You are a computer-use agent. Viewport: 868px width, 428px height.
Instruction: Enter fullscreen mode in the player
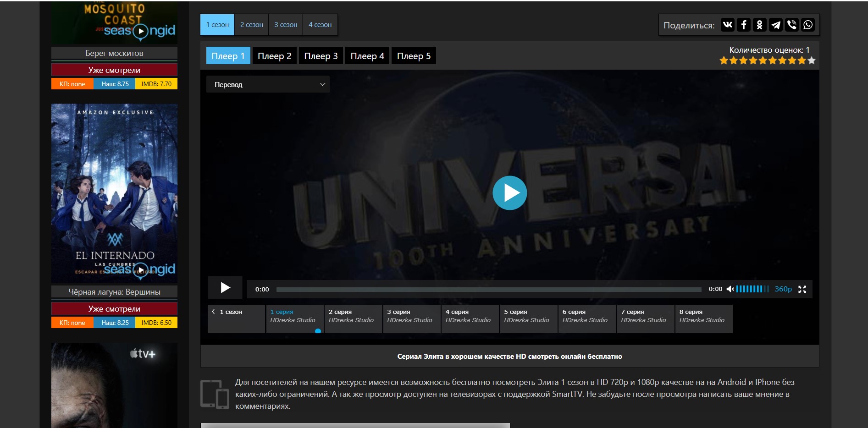[802, 289]
